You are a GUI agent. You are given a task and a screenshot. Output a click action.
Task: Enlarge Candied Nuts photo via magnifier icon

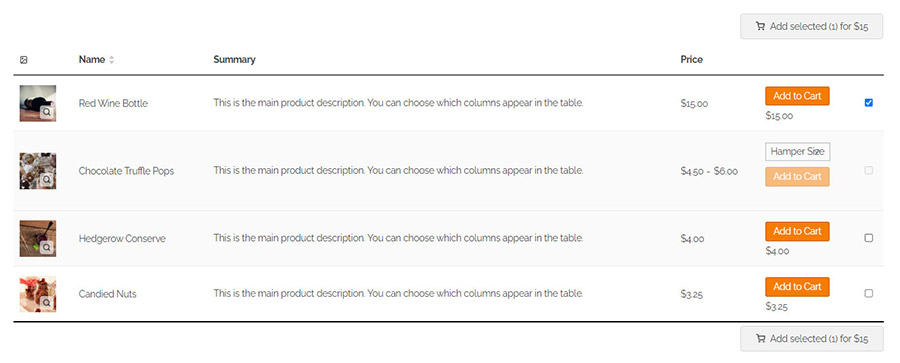pyautogui.click(x=46, y=303)
